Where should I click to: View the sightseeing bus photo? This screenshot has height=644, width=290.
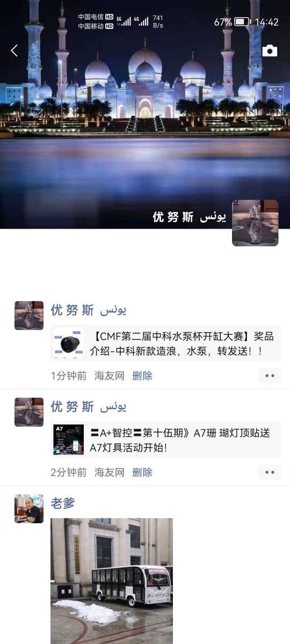pyautogui.click(x=112, y=581)
